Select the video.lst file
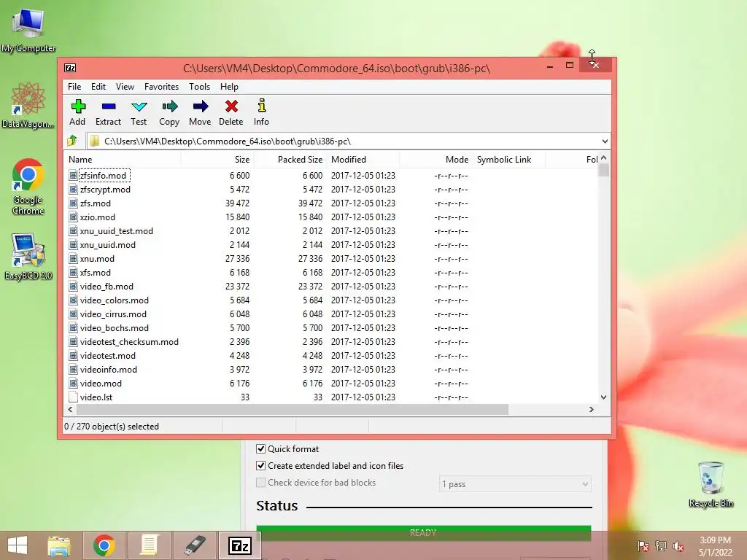The height and width of the screenshot is (560, 747). click(96, 397)
